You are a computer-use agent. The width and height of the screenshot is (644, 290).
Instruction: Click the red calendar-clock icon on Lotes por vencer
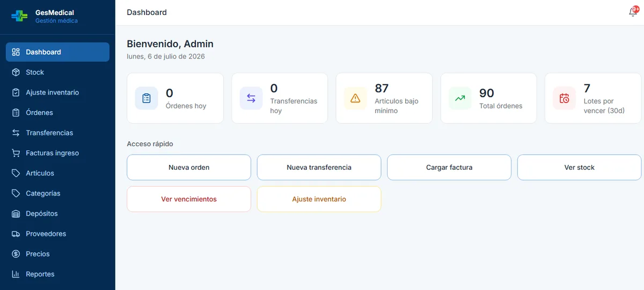pyautogui.click(x=565, y=98)
